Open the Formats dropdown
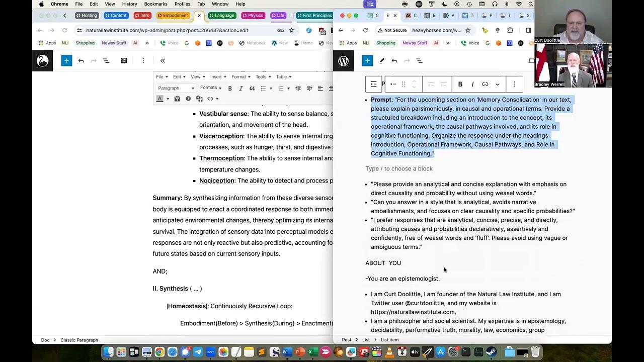The width and height of the screenshot is (644, 362). point(210,88)
